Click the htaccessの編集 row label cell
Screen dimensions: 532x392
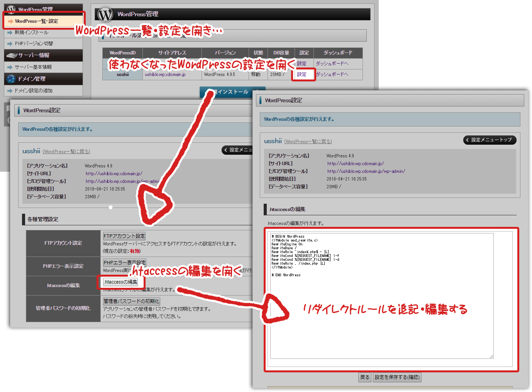point(63,286)
